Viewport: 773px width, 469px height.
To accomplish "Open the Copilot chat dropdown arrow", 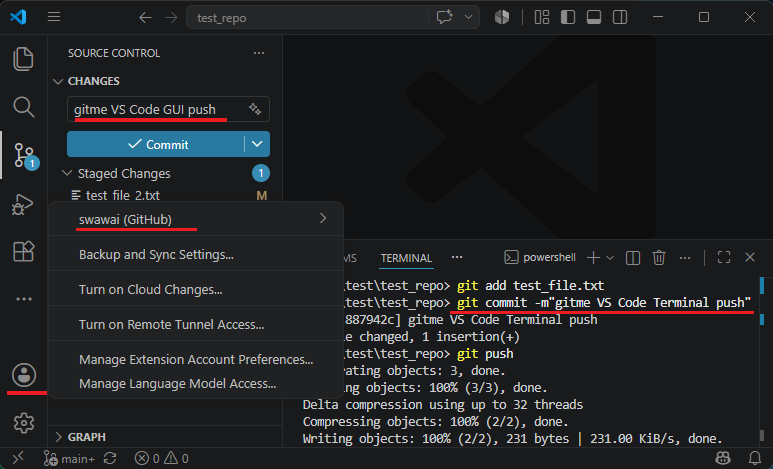I will tap(468, 17).
